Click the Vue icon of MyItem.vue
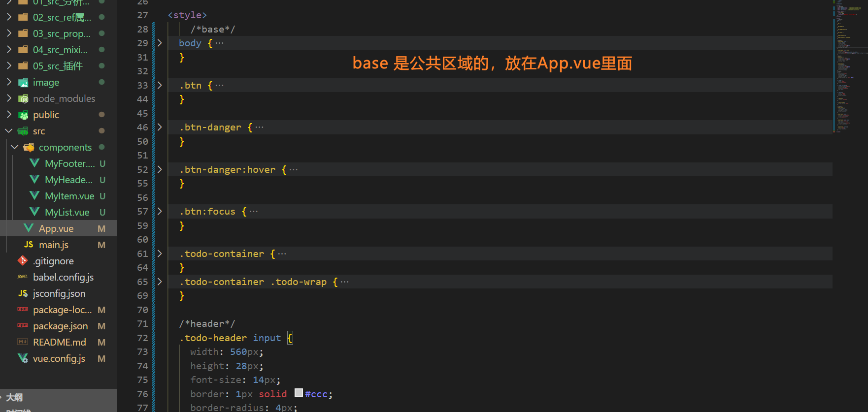The width and height of the screenshot is (868, 412). coord(34,195)
